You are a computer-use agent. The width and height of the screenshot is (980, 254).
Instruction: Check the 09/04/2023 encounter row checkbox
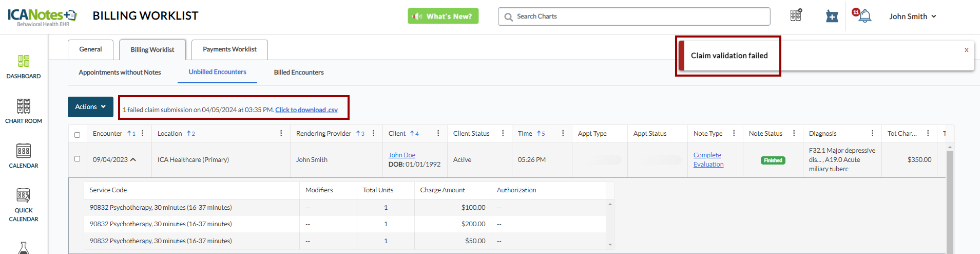coord(78,159)
